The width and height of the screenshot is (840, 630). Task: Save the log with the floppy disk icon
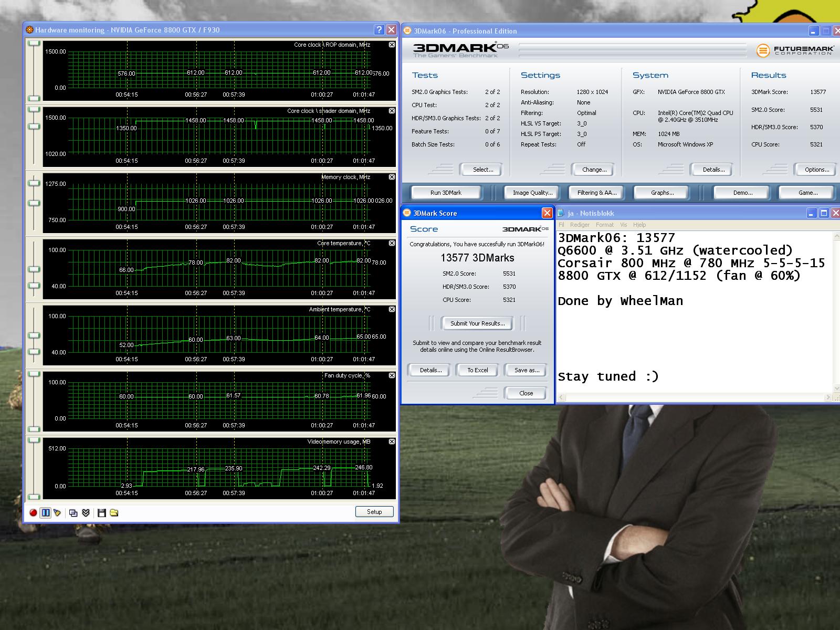pyautogui.click(x=102, y=512)
